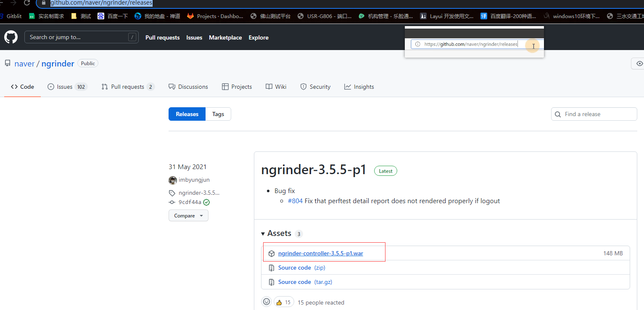Click the 15 people reacted text
Screen dimensions: 644x310
pos(321,302)
